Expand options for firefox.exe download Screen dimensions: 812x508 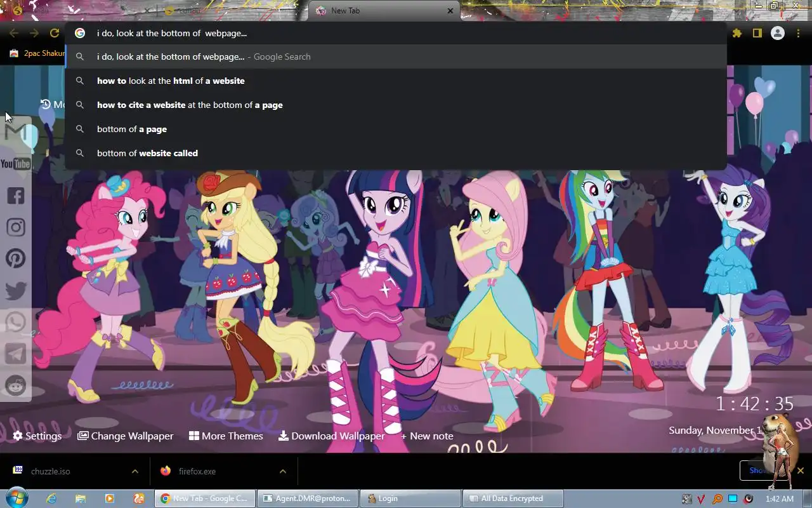point(282,471)
